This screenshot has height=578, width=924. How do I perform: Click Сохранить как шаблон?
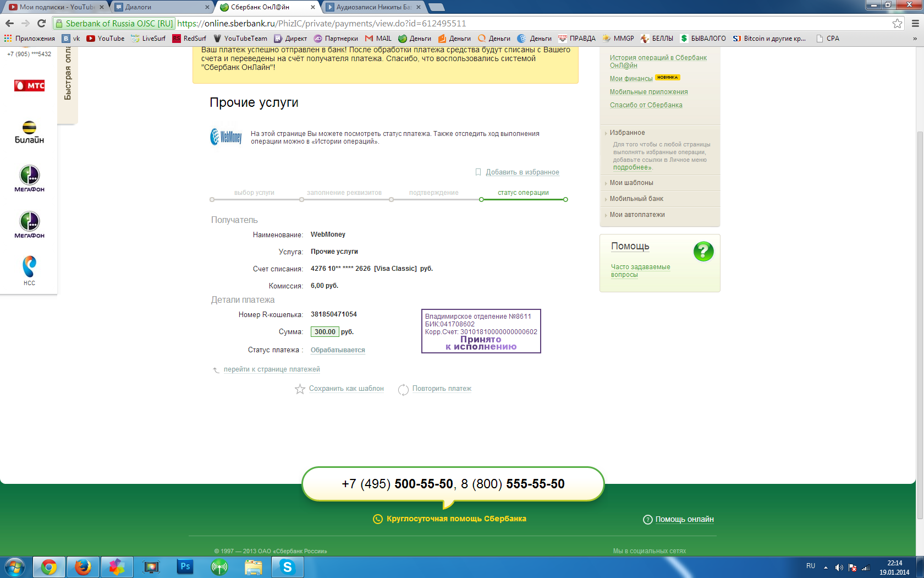click(x=346, y=389)
